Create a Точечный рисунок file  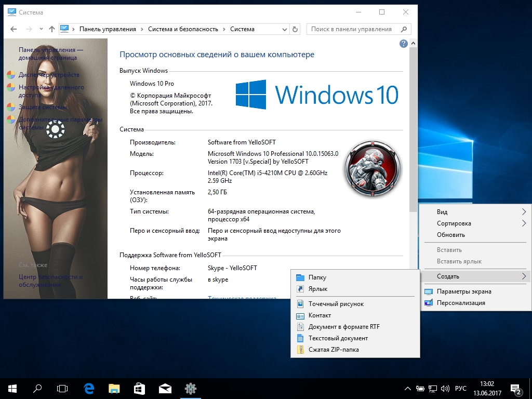pyautogui.click(x=355, y=303)
